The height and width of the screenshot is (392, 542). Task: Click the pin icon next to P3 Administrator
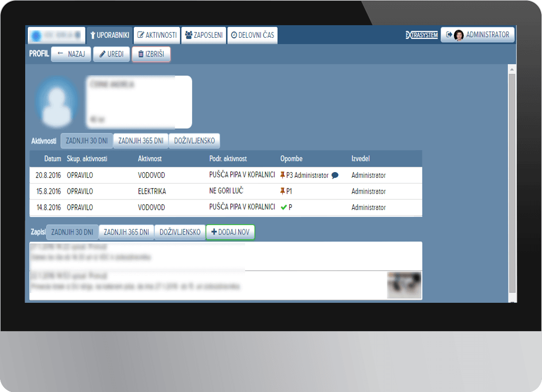pyautogui.click(x=283, y=175)
